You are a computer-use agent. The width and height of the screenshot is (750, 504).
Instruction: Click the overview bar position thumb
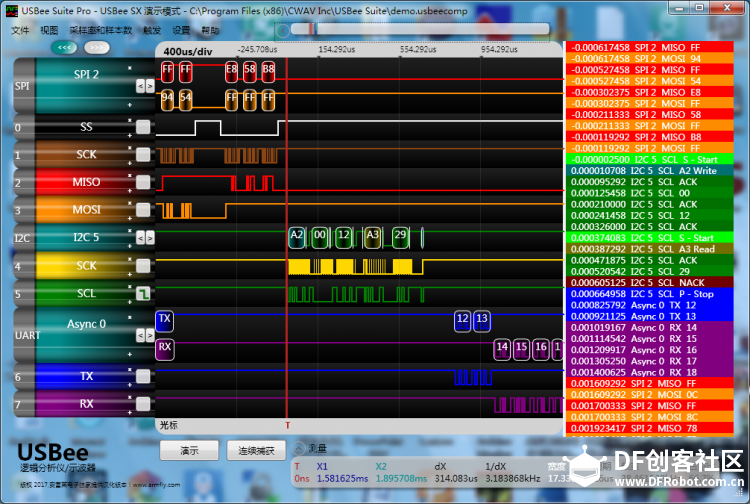point(313,29)
